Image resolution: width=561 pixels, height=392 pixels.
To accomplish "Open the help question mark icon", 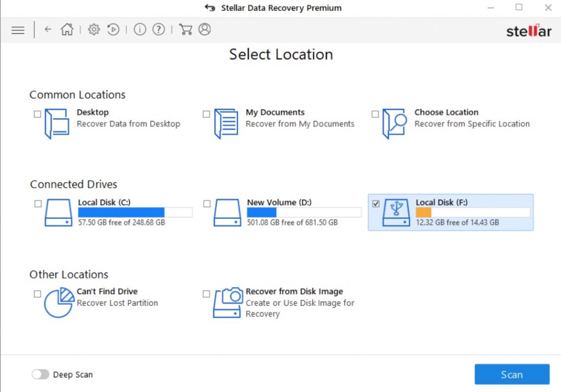I will [158, 30].
